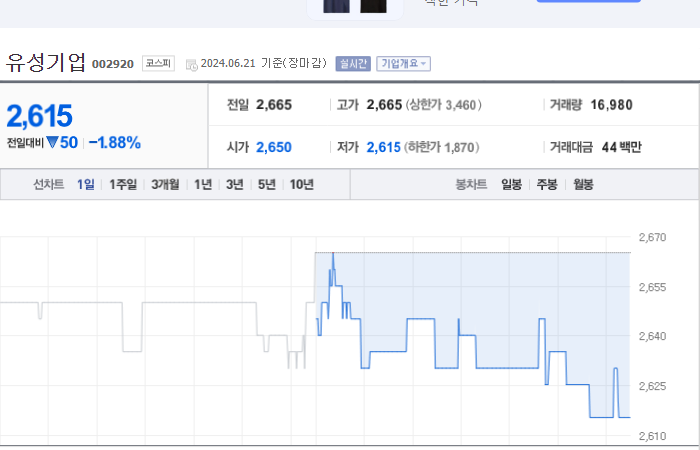Click the 2,670 axis label
This screenshot has height=450, width=700.
click(652, 237)
